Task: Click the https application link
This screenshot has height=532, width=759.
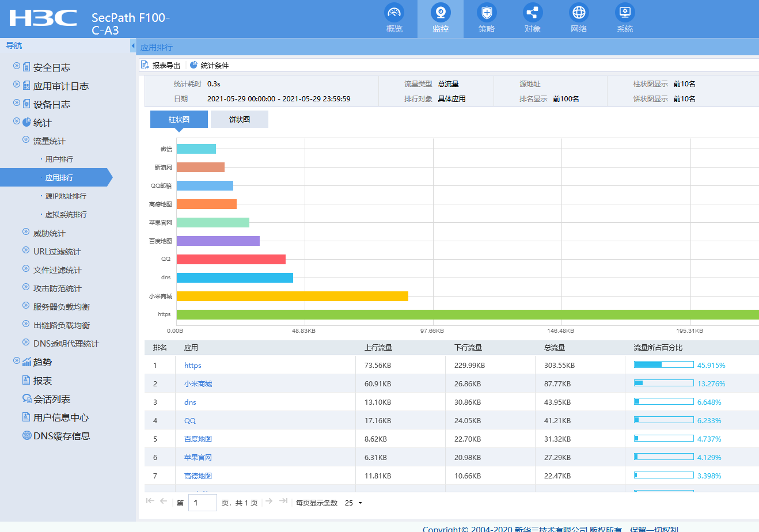Action: (x=192, y=365)
